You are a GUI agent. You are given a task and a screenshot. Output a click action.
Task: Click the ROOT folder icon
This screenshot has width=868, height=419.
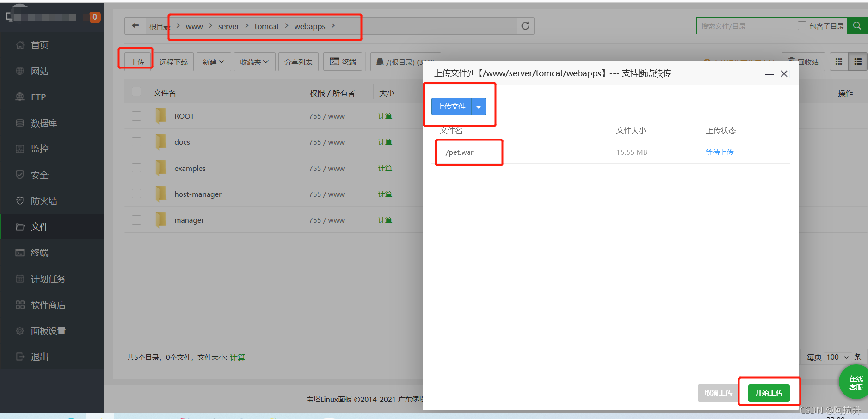coord(161,116)
